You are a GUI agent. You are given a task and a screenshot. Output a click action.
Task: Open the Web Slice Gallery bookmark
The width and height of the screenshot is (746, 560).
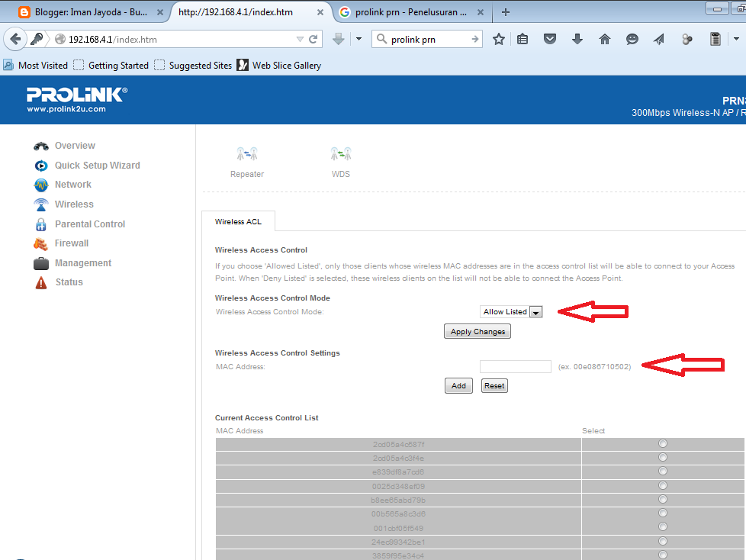(x=279, y=65)
